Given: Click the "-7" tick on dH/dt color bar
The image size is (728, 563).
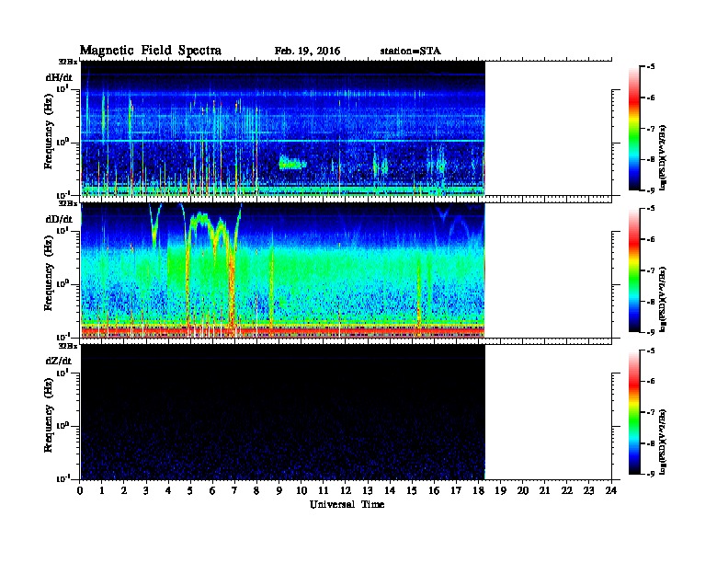Looking at the screenshot, I should [651, 129].
